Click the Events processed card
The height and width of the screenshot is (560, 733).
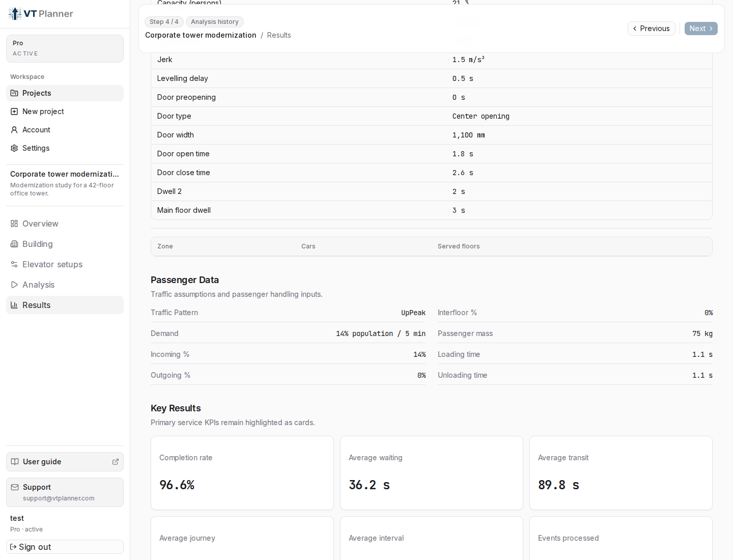(x=621, y=538)
